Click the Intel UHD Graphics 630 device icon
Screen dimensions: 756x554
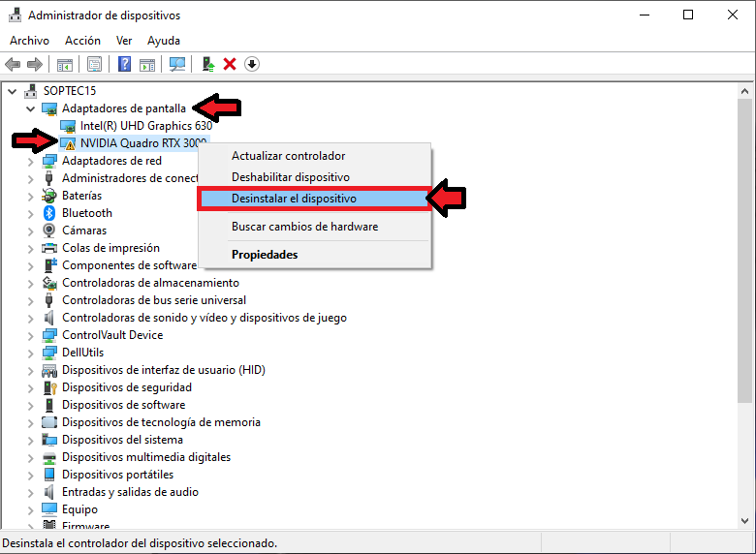point(68,126)
